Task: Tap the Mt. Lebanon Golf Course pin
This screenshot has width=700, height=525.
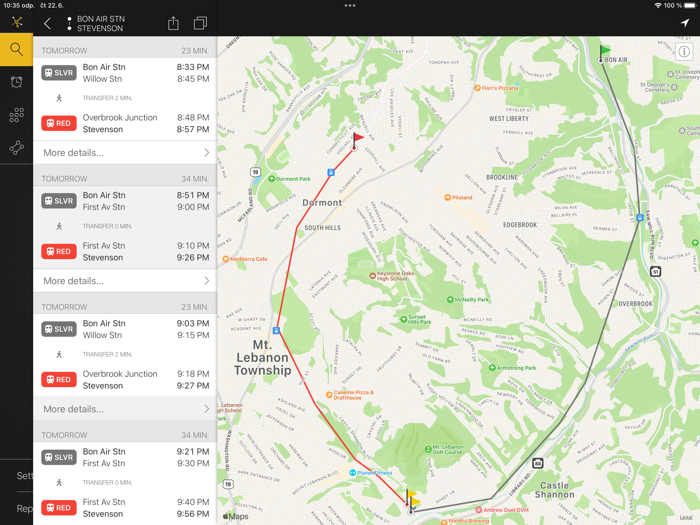Action: click(428, 449)
